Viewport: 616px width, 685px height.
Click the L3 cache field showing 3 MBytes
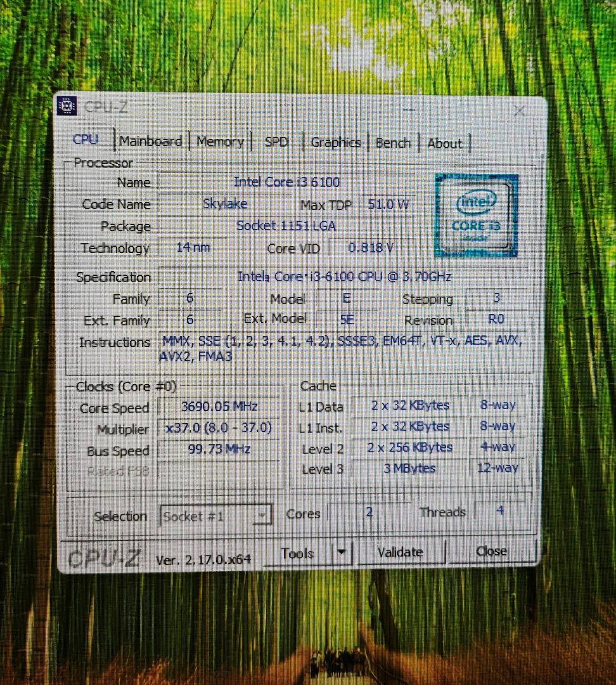409,468
